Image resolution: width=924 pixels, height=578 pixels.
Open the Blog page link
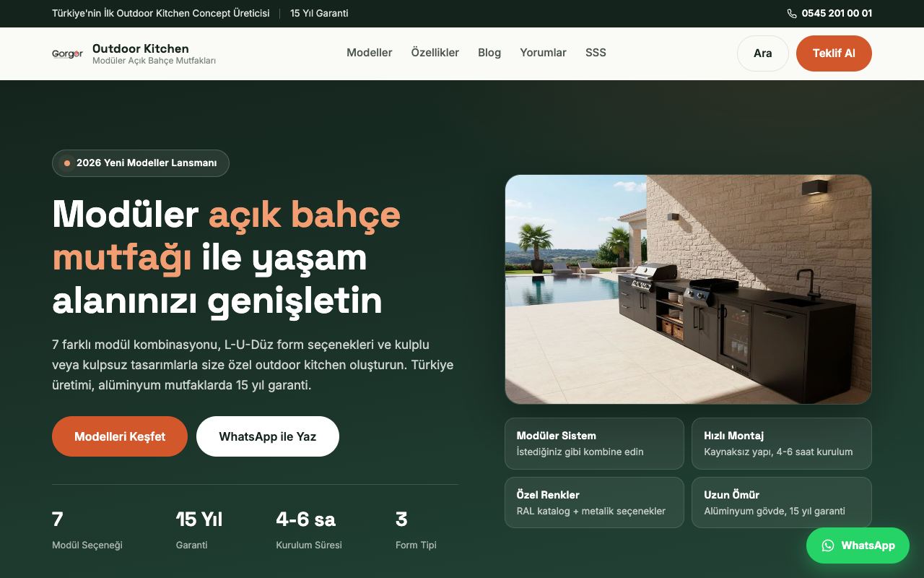(x=489, y=53)
